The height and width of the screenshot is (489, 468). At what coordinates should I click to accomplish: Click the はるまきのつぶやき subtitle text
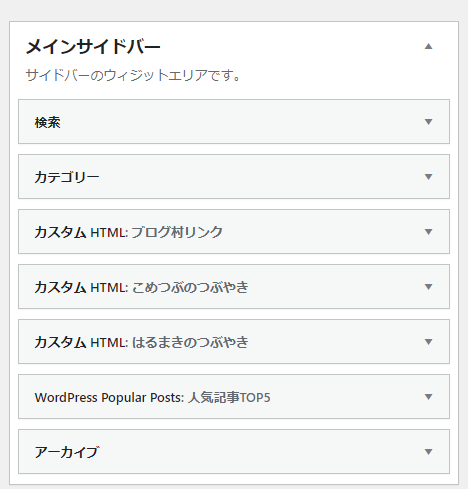pos(190,342)
